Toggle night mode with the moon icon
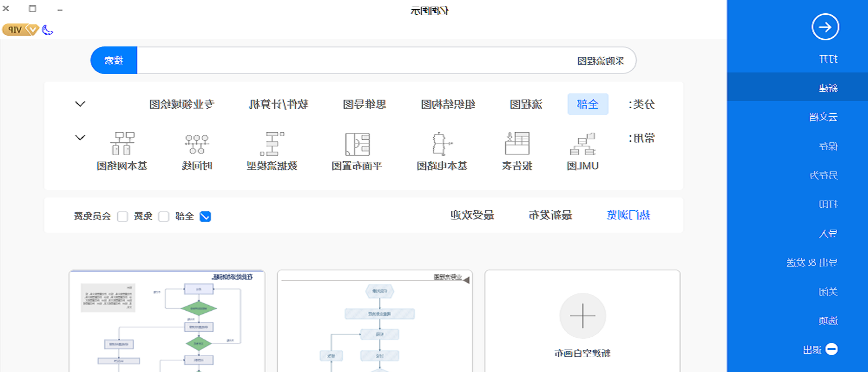Screen dimensions: 868x372 [x=47, y=30]
